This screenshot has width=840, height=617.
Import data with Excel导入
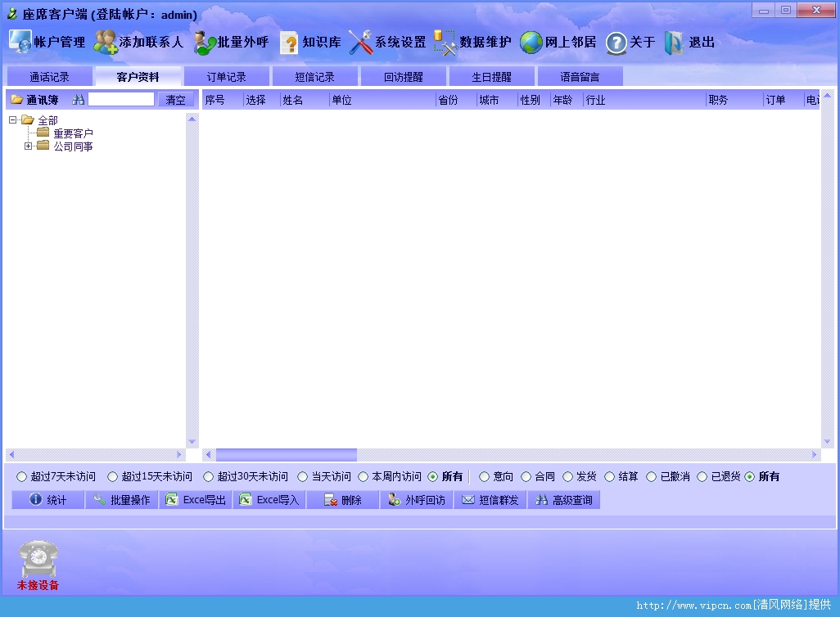pyautogui.click(x=269, y=500)
